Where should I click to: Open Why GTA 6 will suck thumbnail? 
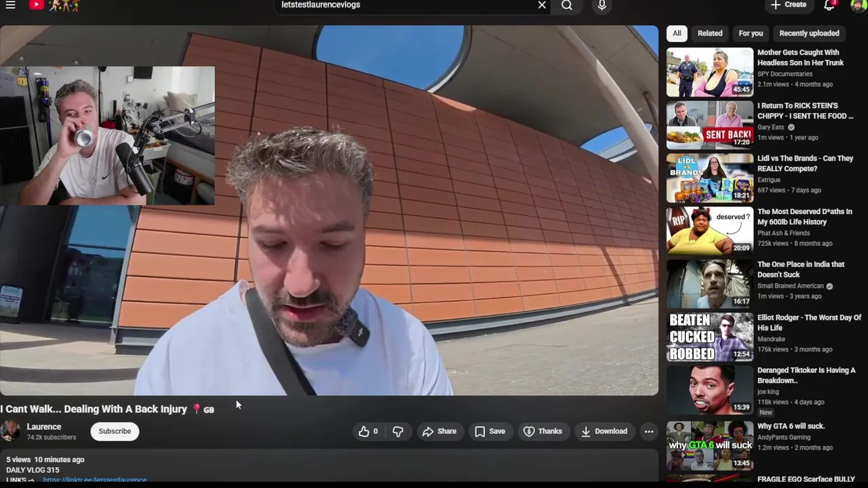point(710,445)
